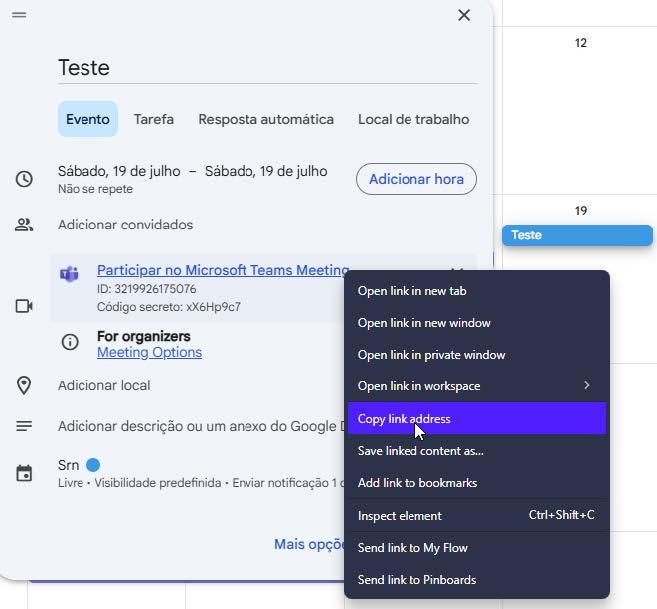
Task: Click the clock icon beside the date
Action: 24,179
